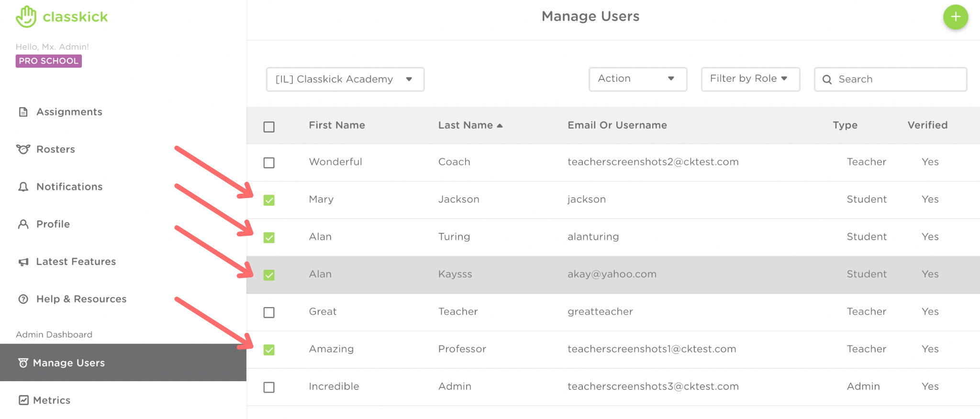Expand the Action dropdown
The image size is (980, 419).
637,79
